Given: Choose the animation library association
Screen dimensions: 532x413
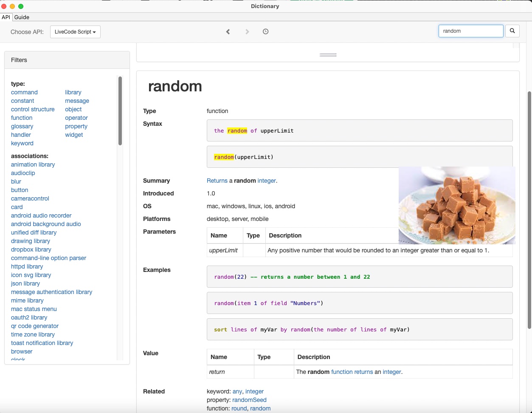Looking at the screenshot, I should coord(33,164).
